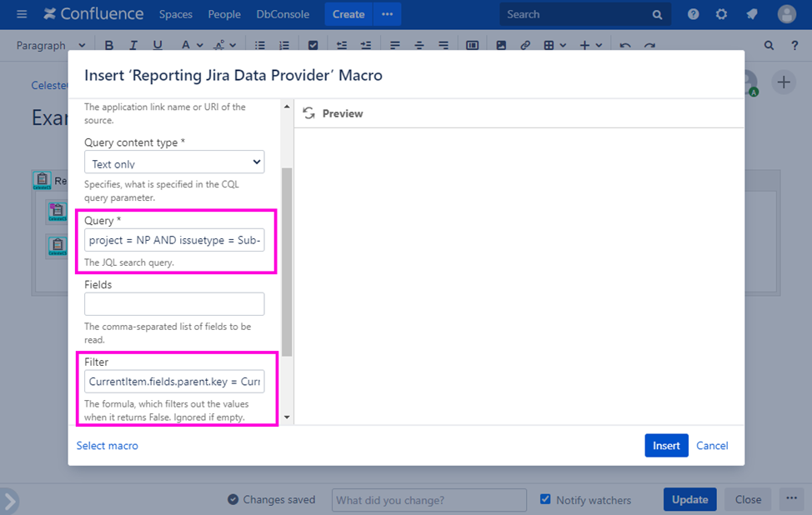
Task: Align text right
Action: pos(444,46)
